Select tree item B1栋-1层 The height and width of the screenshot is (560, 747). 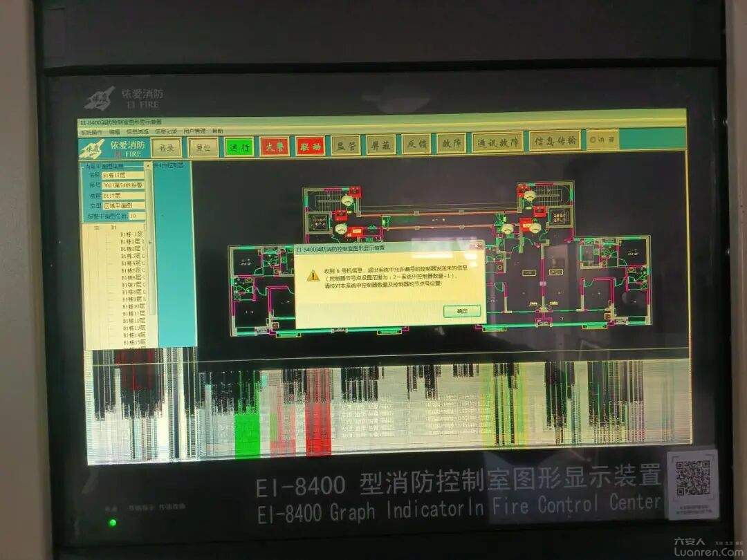pyautogui.click(x=131, y=234)
